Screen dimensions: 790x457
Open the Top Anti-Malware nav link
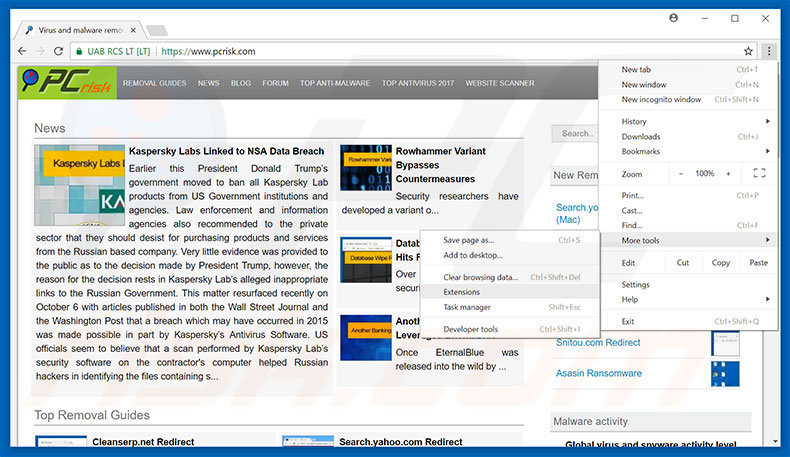click(335, 83)
